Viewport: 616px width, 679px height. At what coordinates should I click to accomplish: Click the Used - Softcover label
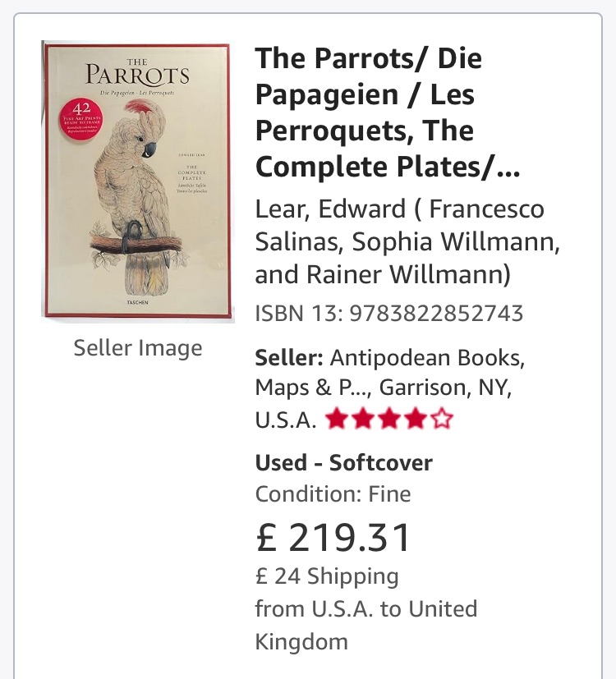[x=343, y=462]
